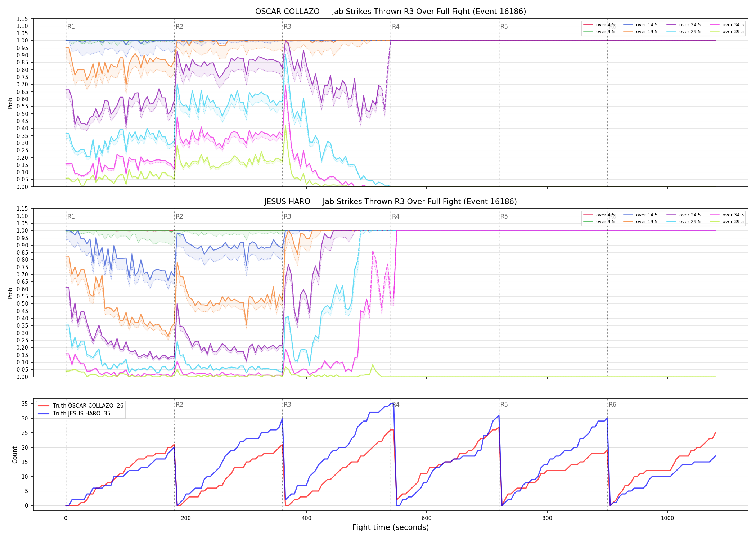Click R4 round label in Jesus Haro chart
Screen dimensions: 756x540
point(396,216)
